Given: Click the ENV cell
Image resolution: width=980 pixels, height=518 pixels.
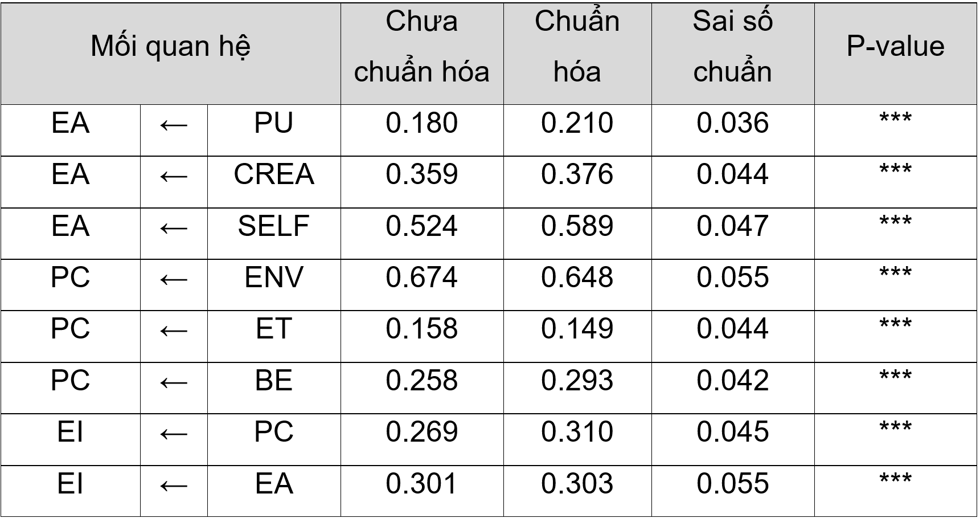Looking at the screenshot, I should 274,285.
